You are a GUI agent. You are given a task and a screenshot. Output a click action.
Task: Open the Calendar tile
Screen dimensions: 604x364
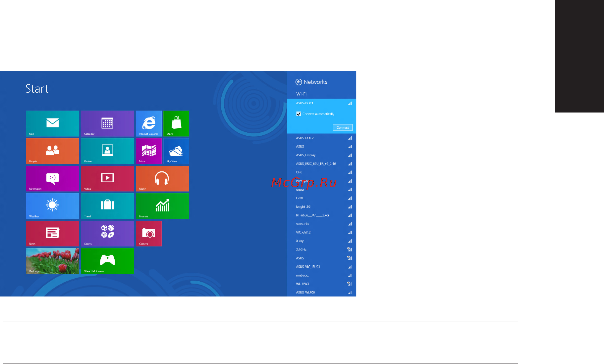[107, 123]
